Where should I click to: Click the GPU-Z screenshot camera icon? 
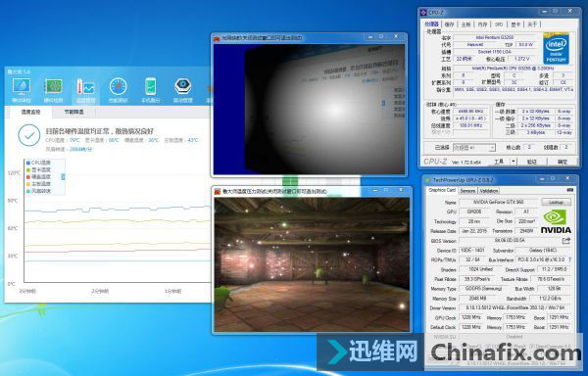570,190
